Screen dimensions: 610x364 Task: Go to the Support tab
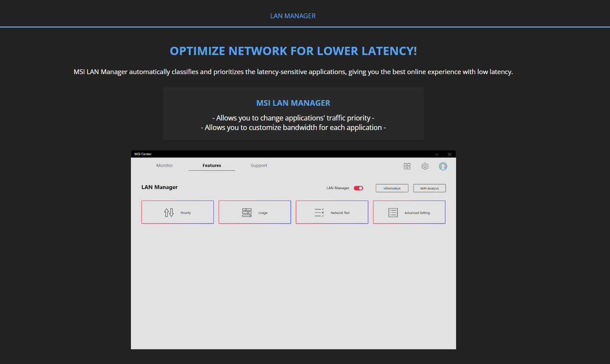[x=259, y=166]
